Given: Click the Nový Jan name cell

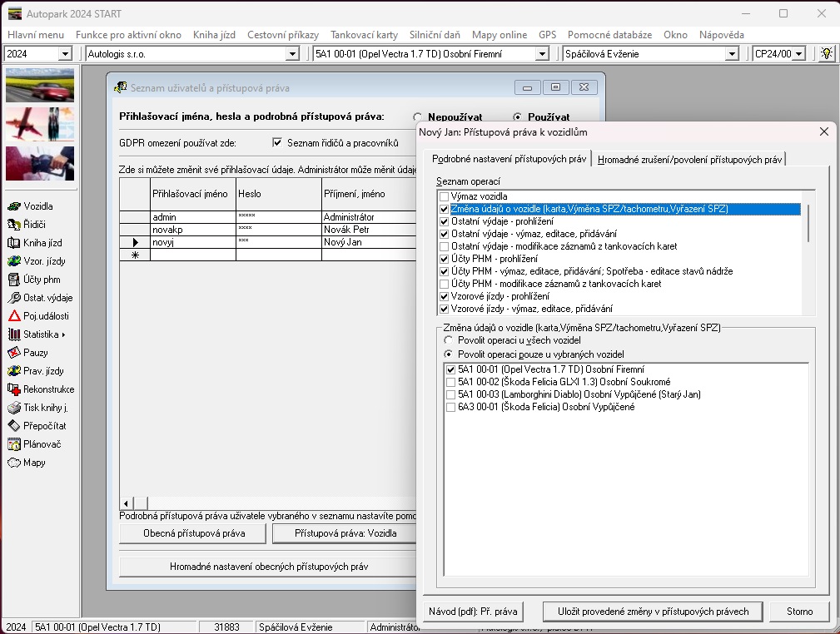Looking at the screenshot, I should pos(369,242).
